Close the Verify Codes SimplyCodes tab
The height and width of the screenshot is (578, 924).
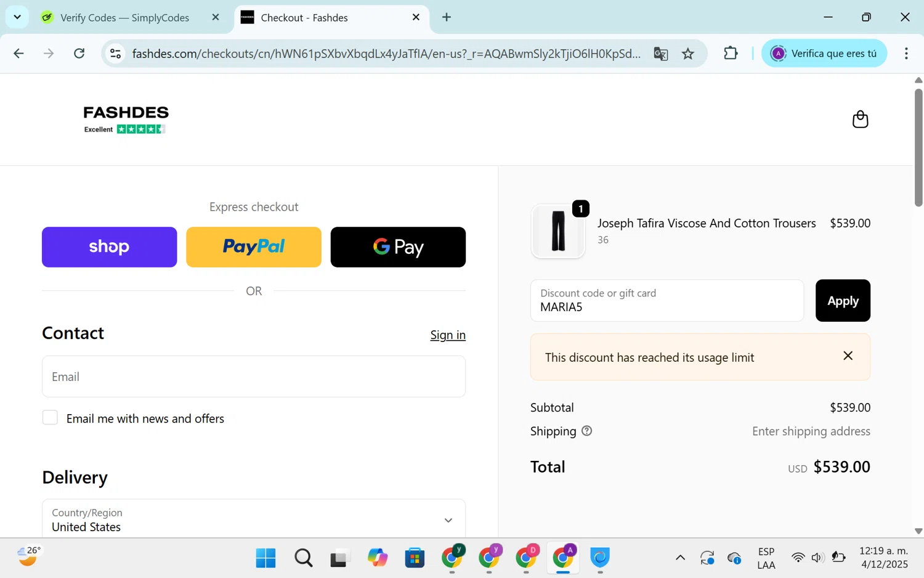pyautogui.click(x=216, y=17)
